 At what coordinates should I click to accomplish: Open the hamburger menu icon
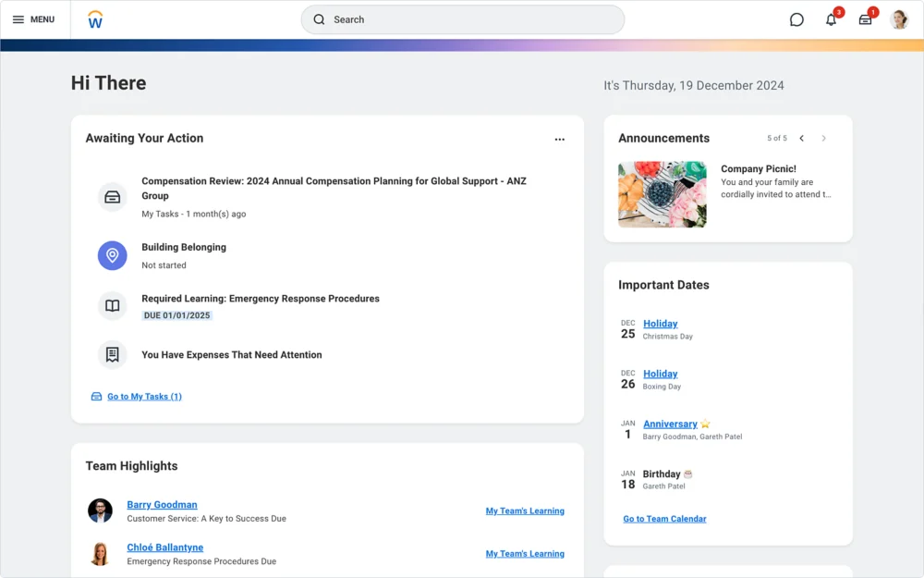coord(20,19)
